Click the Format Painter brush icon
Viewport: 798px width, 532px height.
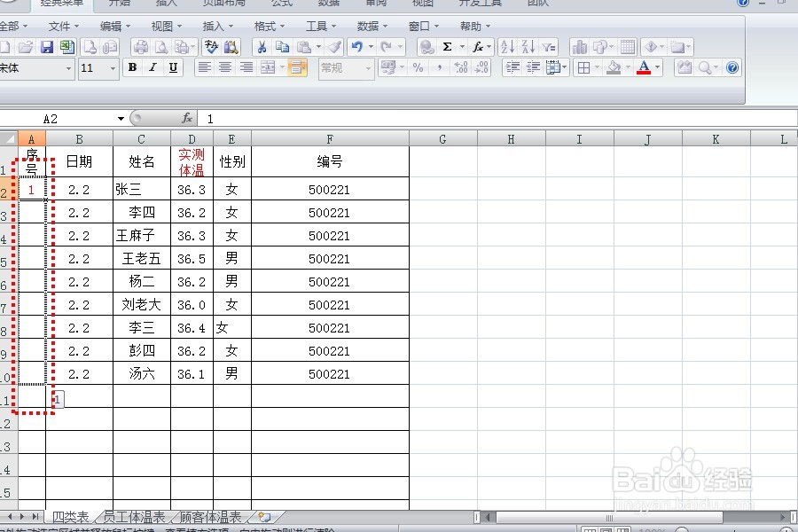(335, 46)
